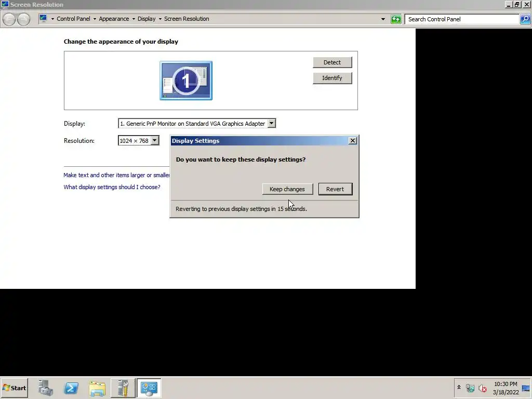Focus the Search Control Panel field
Screen dimensions: 532x399
[x=462, y=19]
